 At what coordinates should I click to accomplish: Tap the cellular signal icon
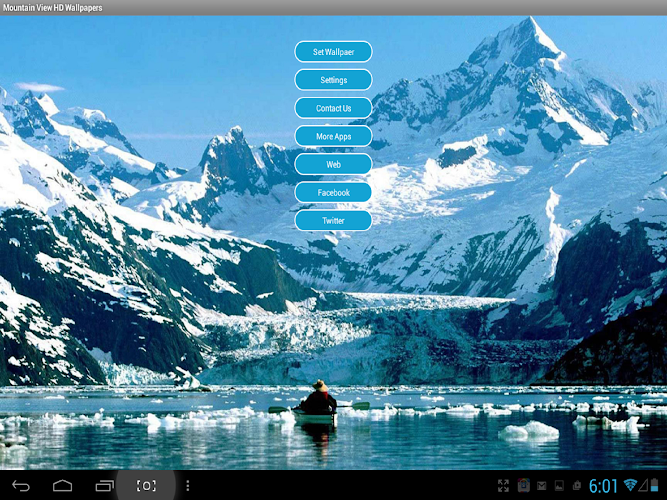pyautogui.click(x=643, y=485)
